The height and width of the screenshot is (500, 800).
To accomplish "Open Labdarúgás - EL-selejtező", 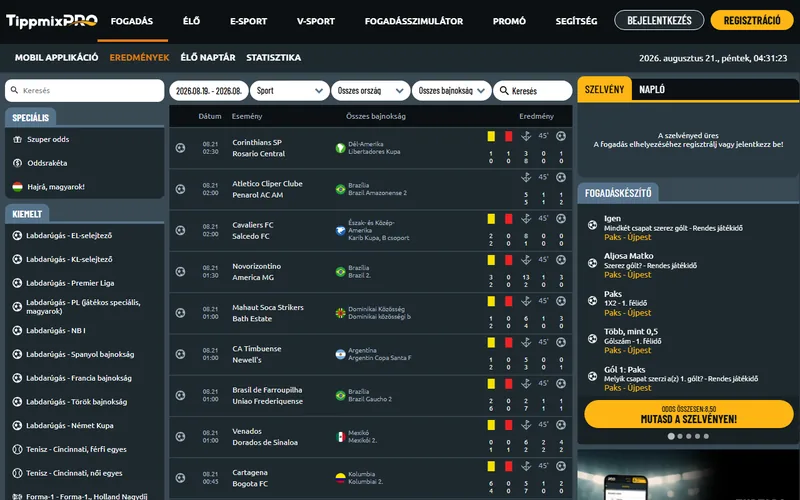I will pyautogui.click(x=69, y=236).
